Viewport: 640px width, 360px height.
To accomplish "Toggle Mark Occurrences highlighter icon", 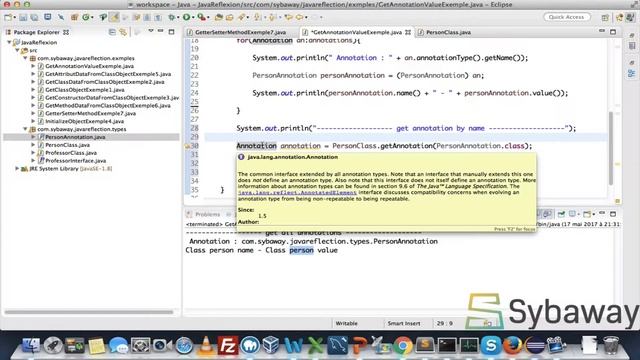I will (x=115, y=17).
